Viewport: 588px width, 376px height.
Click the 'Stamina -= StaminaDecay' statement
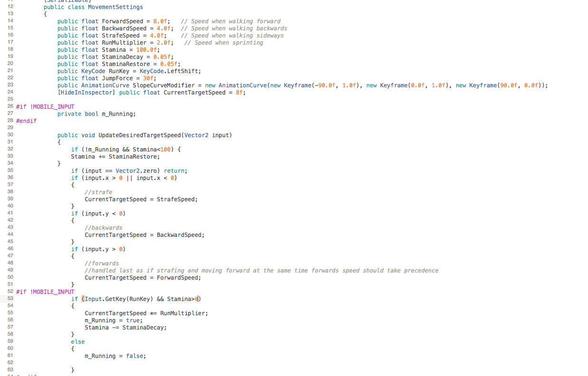point(125,328)
